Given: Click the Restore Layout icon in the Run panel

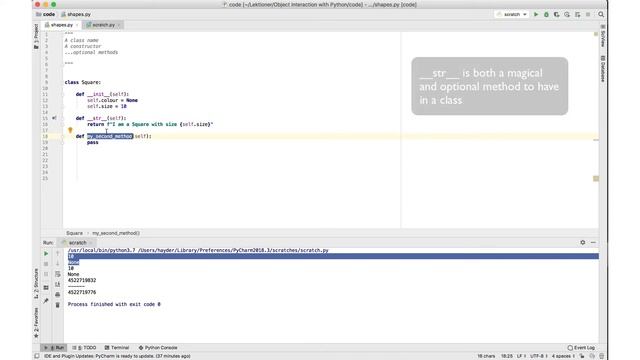Looking at the screenshot, I should coord(46,288).
